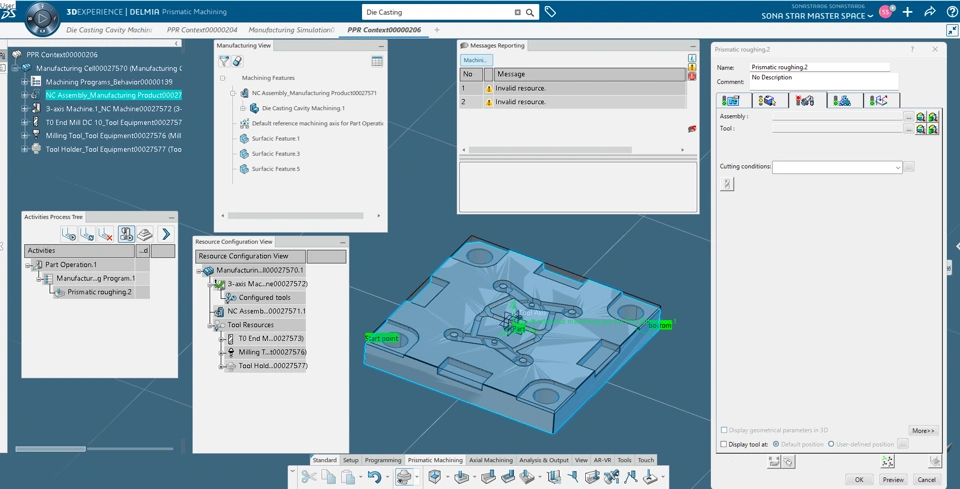The width and height of the screenshot is (960, 489).
Task: Click the Undo arrow icon in bottom toolbar
Action: pyautogui.click(x=375, y=476)
